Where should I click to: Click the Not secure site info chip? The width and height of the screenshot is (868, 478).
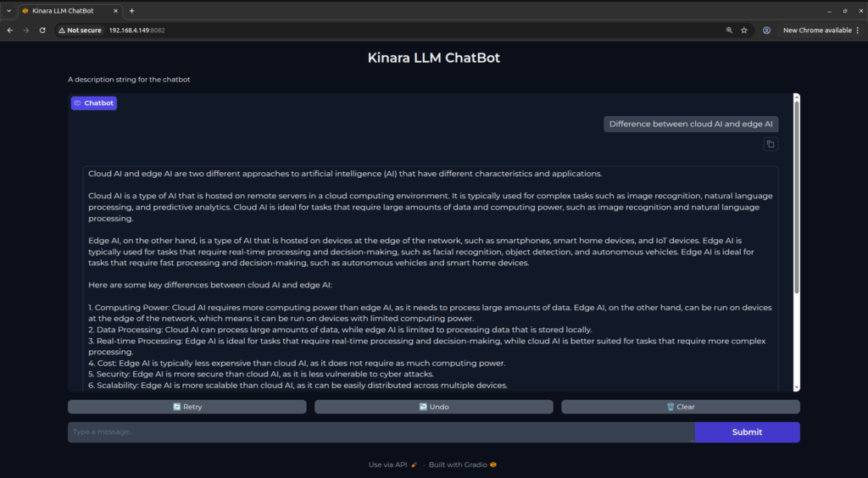(81, 31)
